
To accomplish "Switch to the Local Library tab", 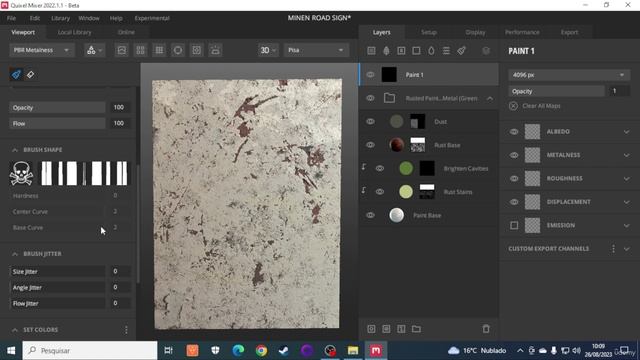I will 74,32.
